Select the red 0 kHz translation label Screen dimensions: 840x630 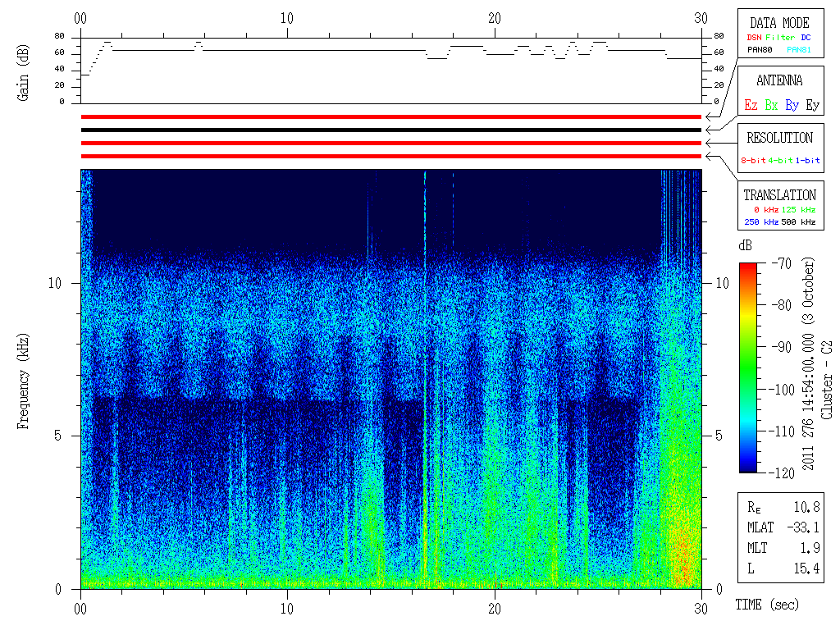766,210
